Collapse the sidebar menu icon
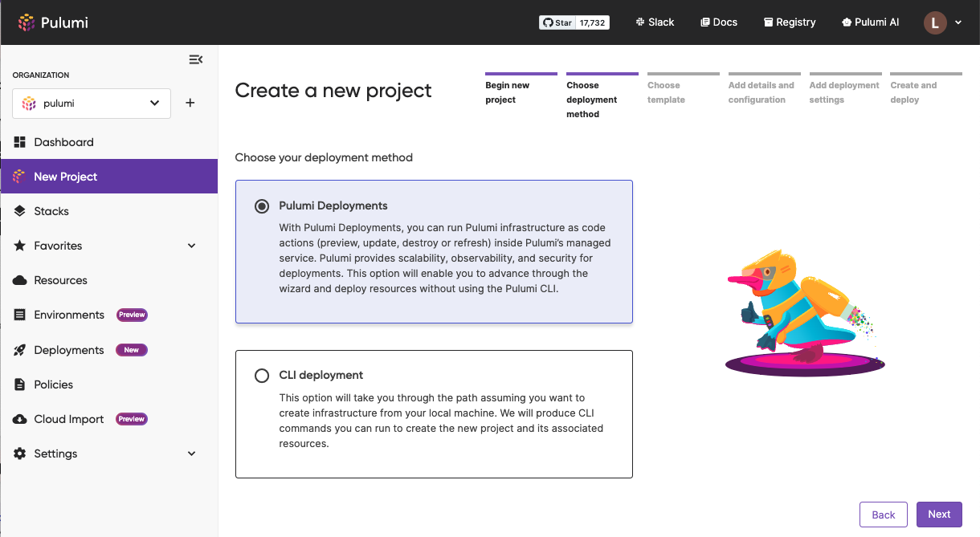The height and width of the screenshot is (537, 980). 195,59
